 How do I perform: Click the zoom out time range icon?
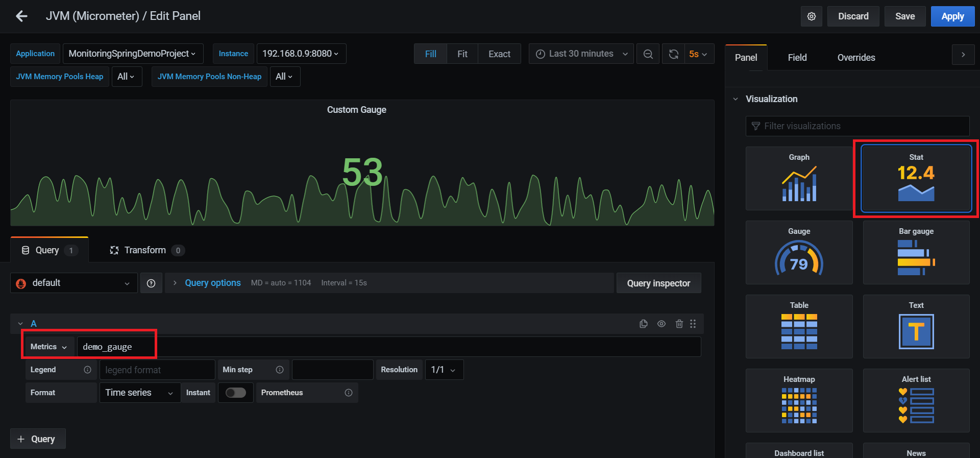(x=648, y=54)
